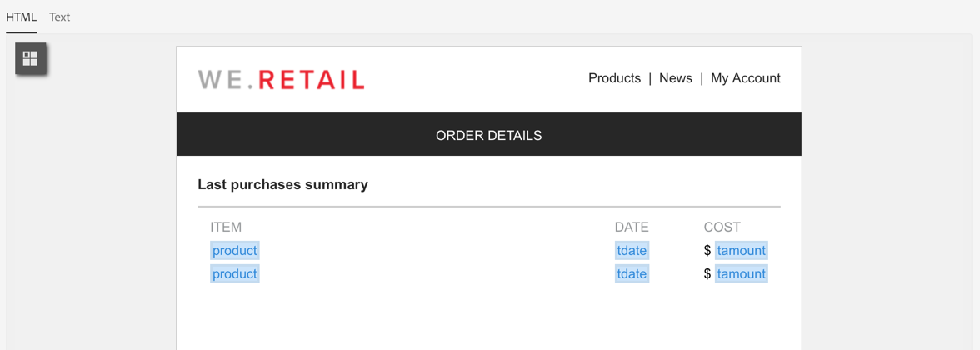980x350 pixels.
Task: Select the second row tamount field
Action: (x=741, y=273)
